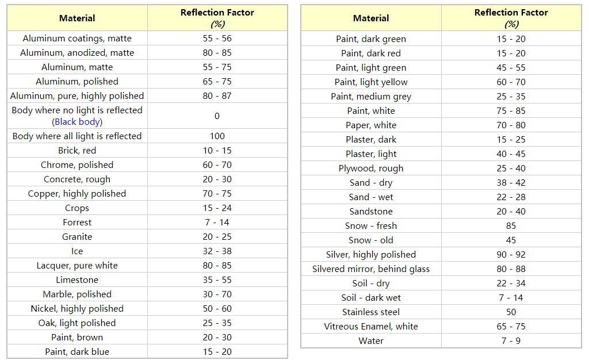This screenshot has height=364, width=589.
Task: Select the Stainless steel cell
Action: (371, 312)
